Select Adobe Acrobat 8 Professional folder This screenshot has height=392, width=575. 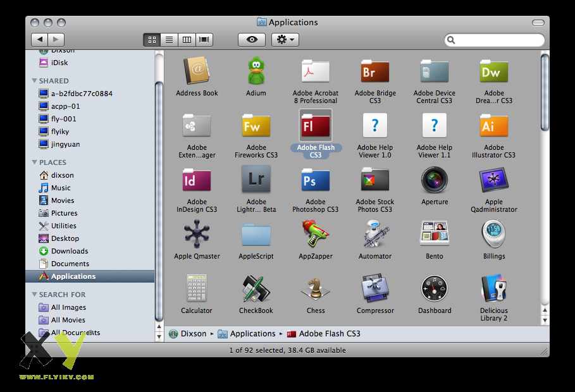pyautogui.click(x=316, y=71)
